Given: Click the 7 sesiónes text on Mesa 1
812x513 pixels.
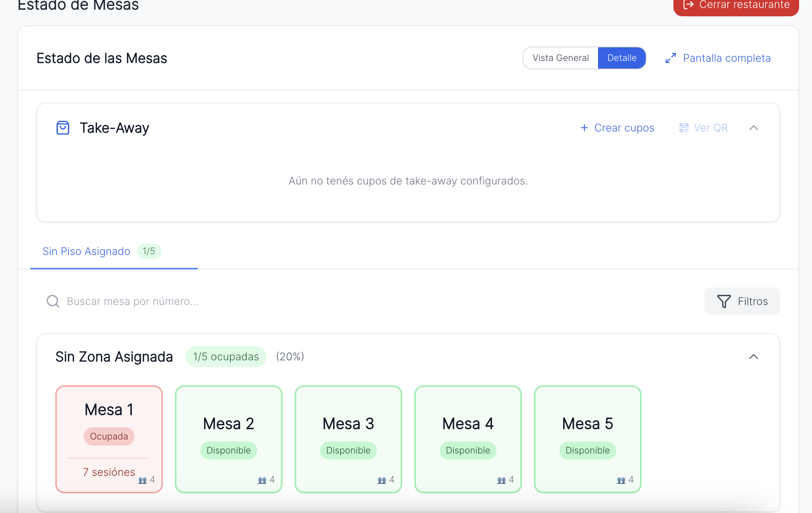Looking at the screenshot, I should pyautogui.click(x=109, y=472).
